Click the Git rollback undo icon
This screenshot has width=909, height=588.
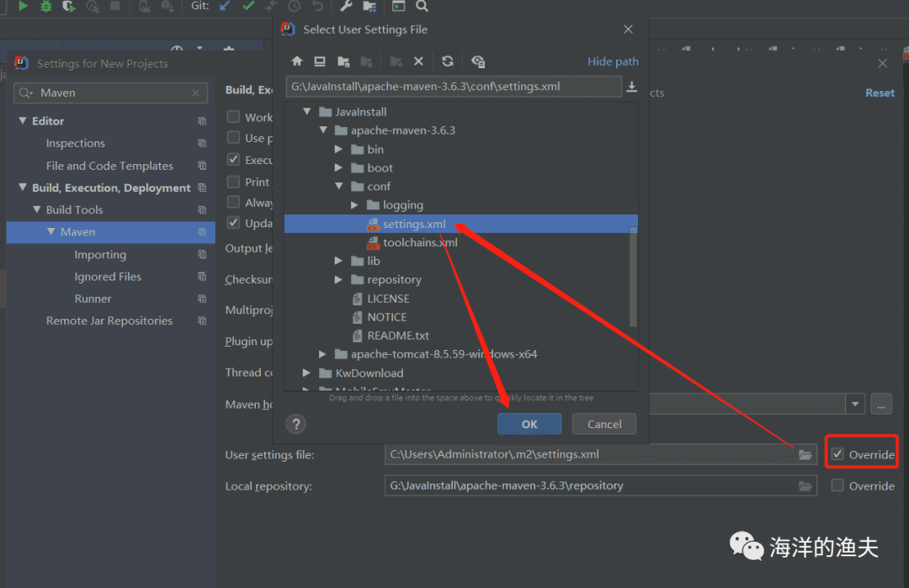click(317, 6)
